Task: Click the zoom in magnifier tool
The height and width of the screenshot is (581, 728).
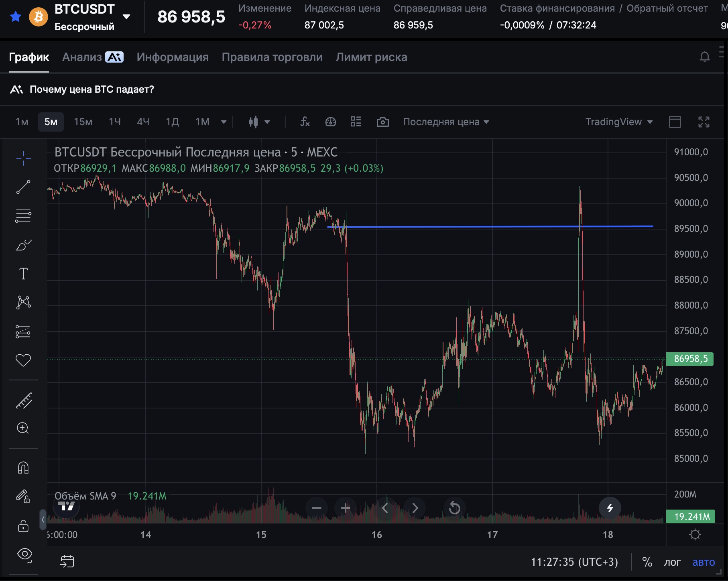Action: coord(23,428)
